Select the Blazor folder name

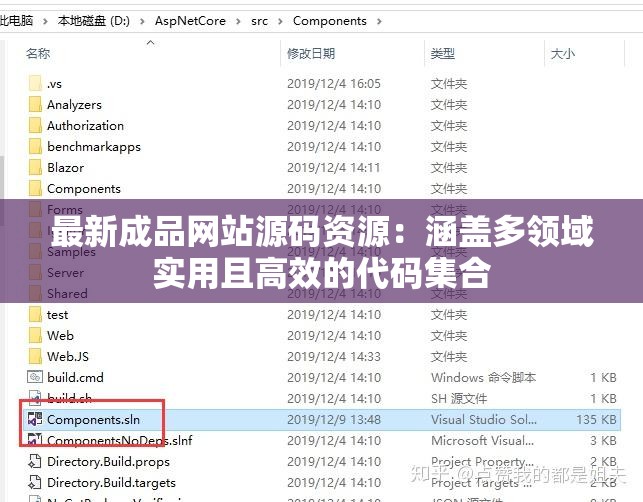tap(66, 167)
